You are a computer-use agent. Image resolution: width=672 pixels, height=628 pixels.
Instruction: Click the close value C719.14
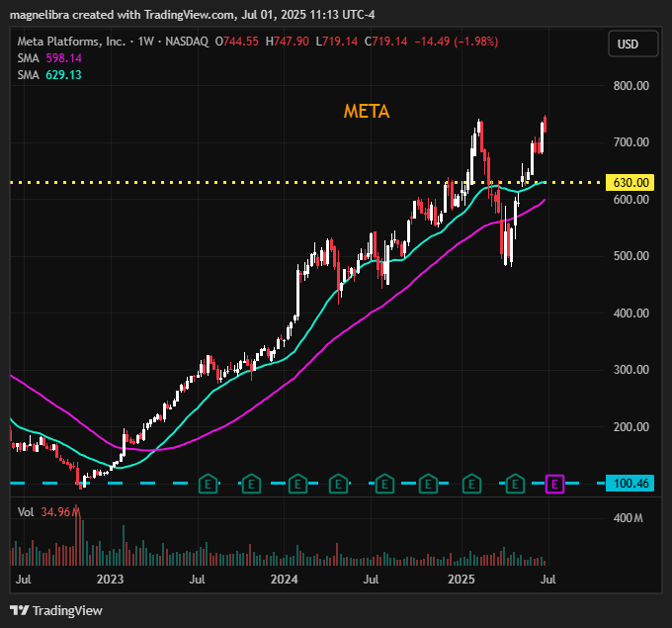coord(385,42)
